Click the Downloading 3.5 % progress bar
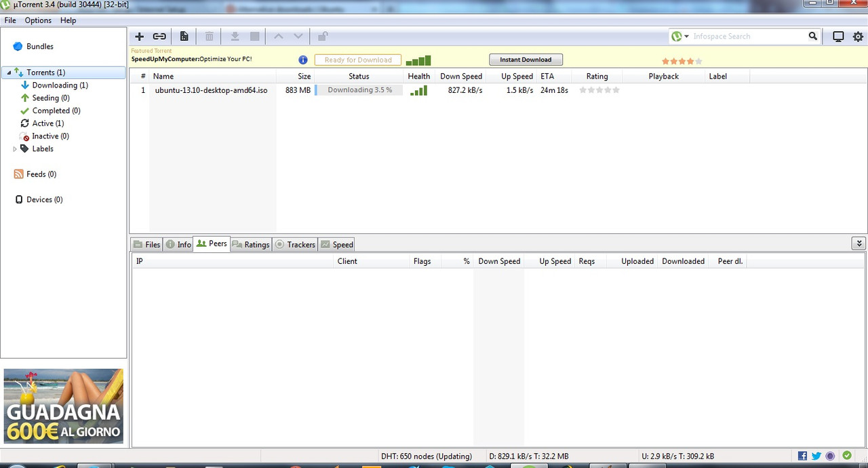 click(359, 90)
